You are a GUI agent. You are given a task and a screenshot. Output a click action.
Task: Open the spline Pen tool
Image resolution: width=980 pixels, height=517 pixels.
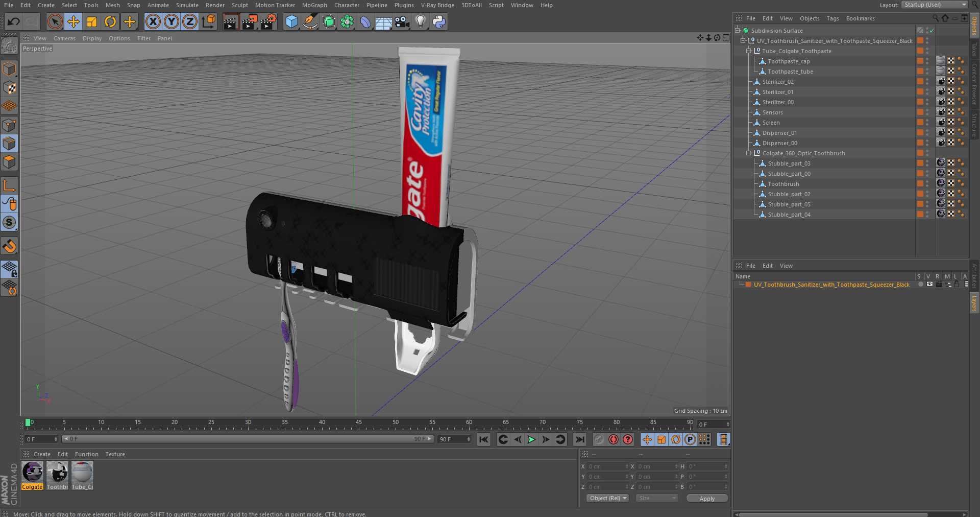tap(310, 21)
